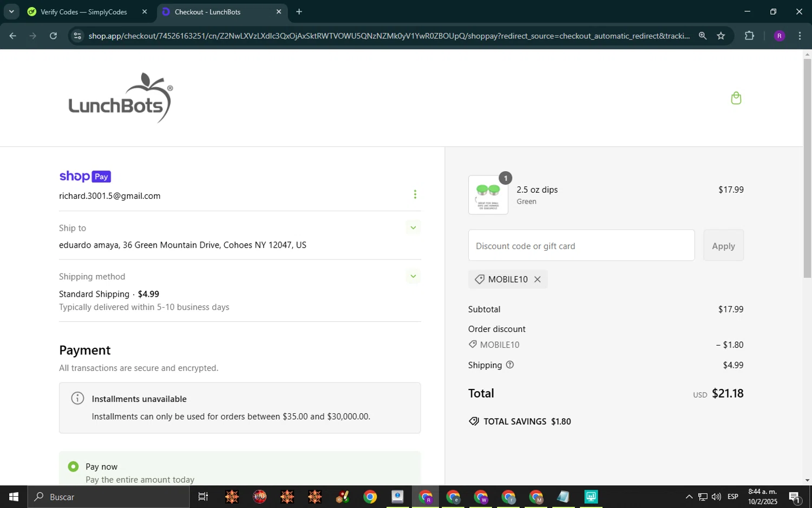
Task: Go back to previous page
Action: 12,36
